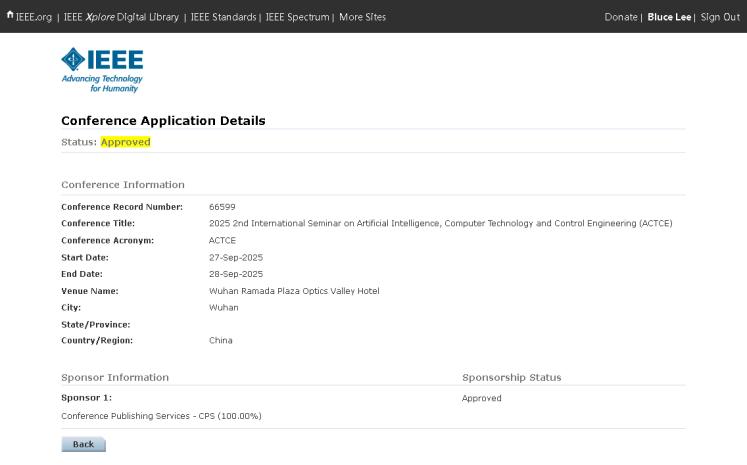This screenshot has width=747, height=465.
Task: Click the Wuhan Ramada Plaza venue name
Action: (294, 291)
